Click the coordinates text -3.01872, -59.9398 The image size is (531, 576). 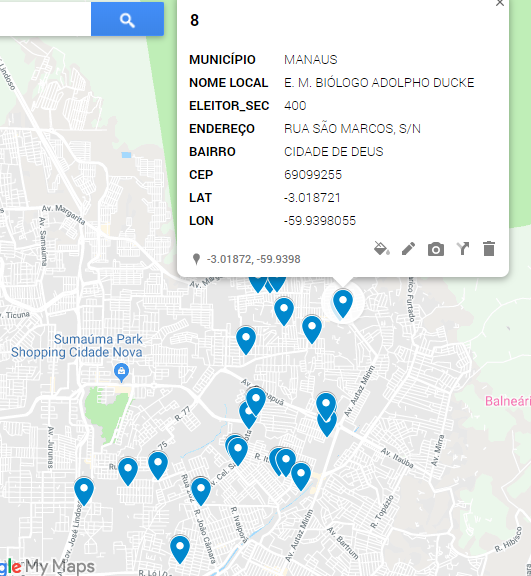(x=254, y=259)
